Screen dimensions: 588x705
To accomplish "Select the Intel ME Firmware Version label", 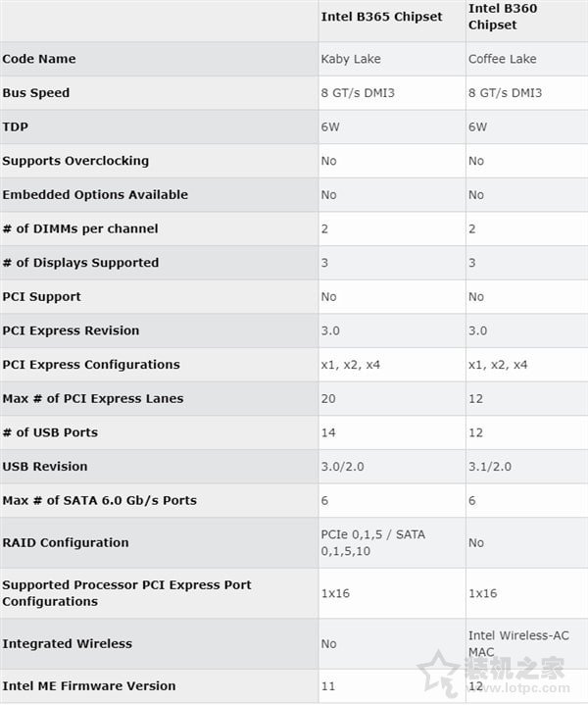I will [89, 685].
